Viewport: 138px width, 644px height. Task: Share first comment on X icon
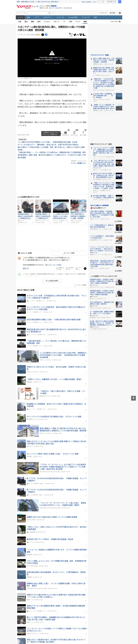tap(85, 269)
